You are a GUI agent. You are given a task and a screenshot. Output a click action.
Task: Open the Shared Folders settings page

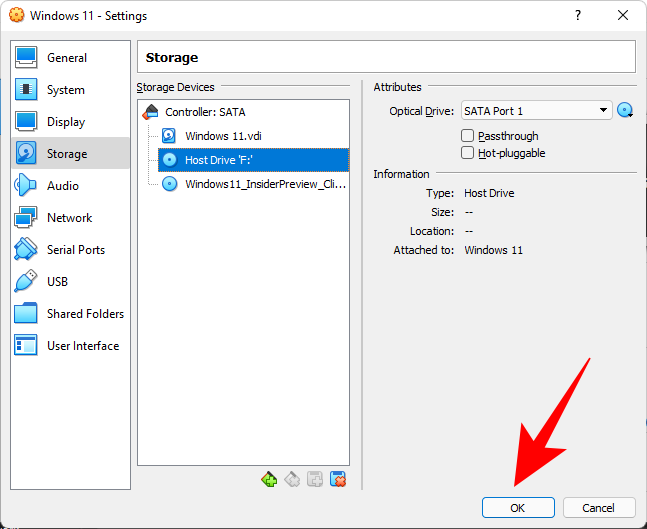click(85, 314)
